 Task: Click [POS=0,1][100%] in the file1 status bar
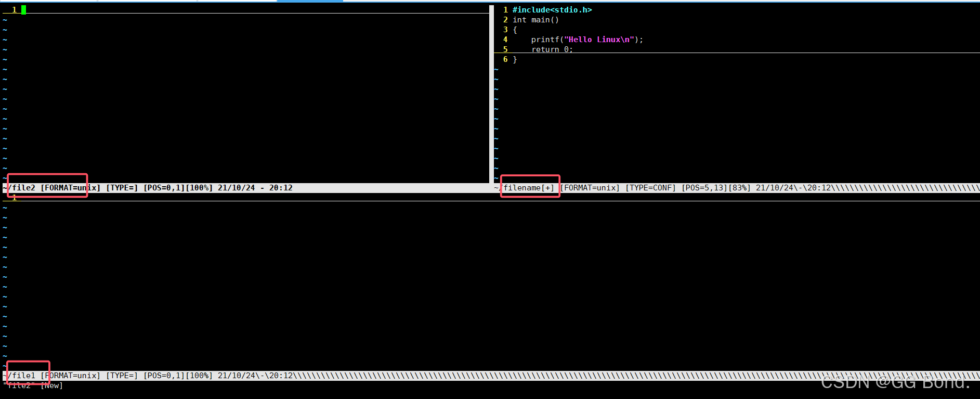178,376
